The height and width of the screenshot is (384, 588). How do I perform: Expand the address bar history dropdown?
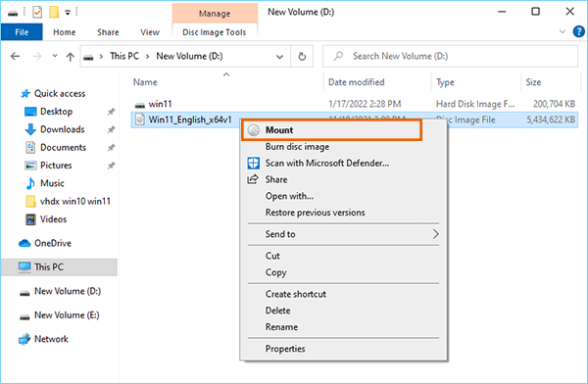pos(279,57)
